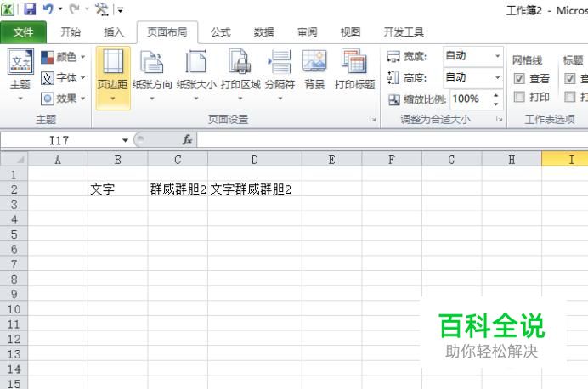Toggle Headings View checkbox
The image size is (588, 389).
coord(570,78)
